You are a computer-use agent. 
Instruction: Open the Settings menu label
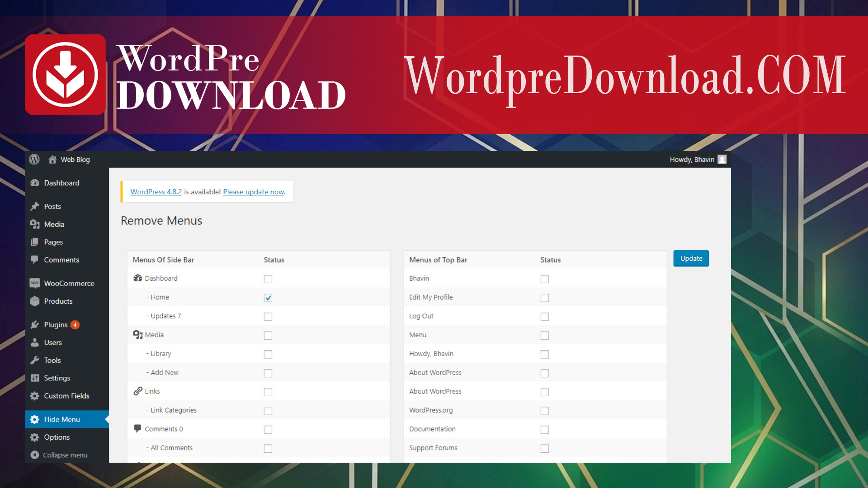tap(57, 378)
